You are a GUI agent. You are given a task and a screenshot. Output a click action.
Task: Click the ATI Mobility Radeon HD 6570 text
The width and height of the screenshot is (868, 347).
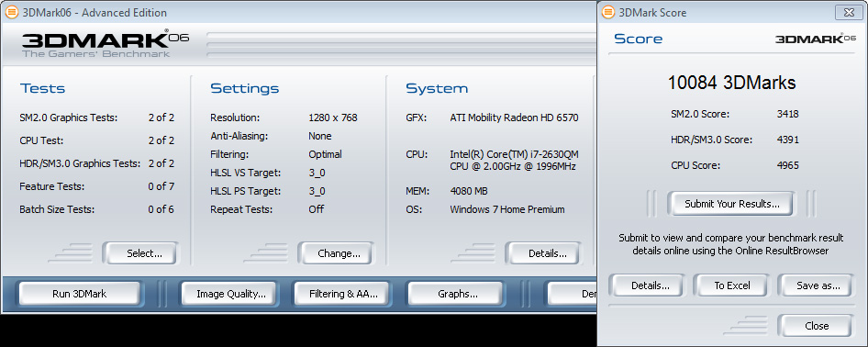click(x=514, y=118)
